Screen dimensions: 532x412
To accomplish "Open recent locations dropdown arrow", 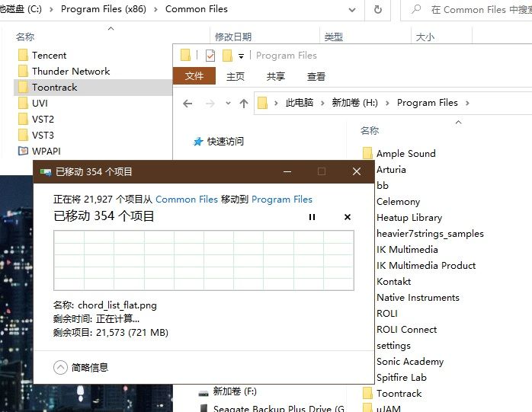I will coord(229,103).
